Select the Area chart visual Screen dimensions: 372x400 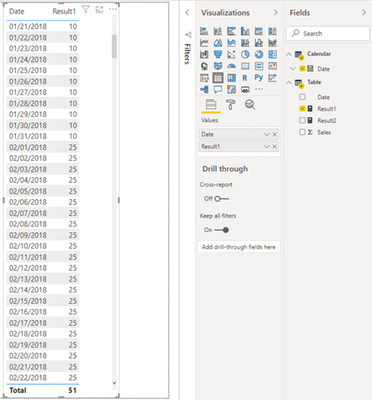pos(218,43)
